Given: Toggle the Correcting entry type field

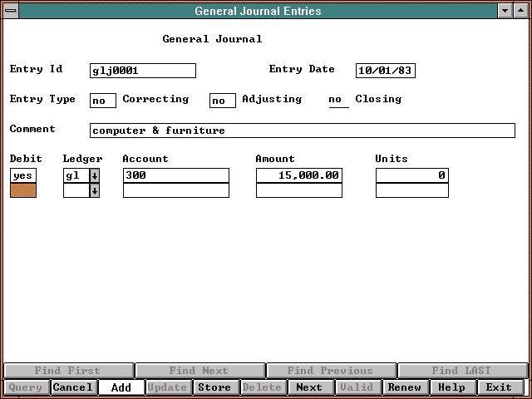Looking at the screenshot, I should pyautogui.click(x=103, y=101).
